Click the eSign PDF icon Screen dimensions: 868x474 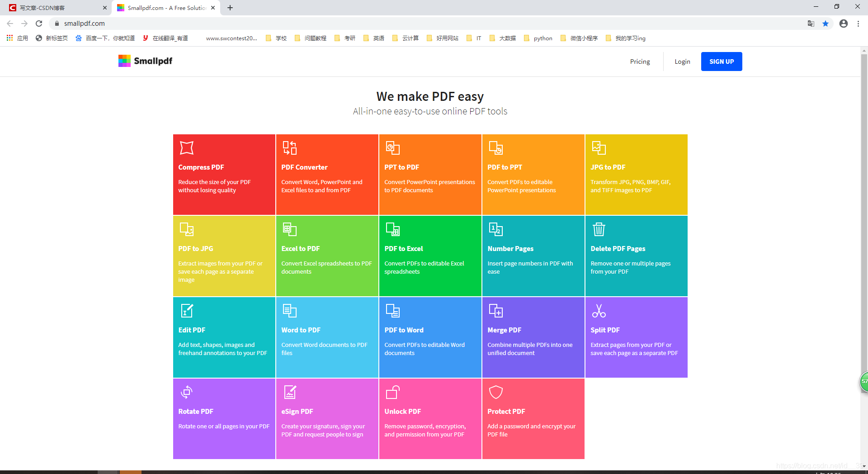pyautogui.click(x=290, y=392)
